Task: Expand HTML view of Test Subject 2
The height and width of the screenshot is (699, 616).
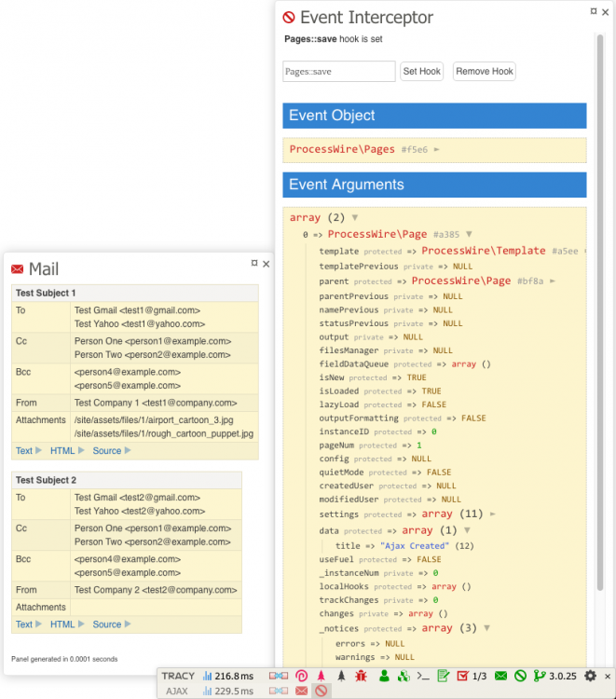Action: (67, 624)
